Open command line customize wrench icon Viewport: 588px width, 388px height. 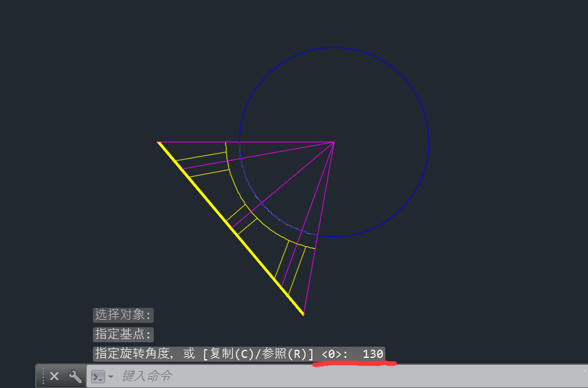[x=75, y=376]
